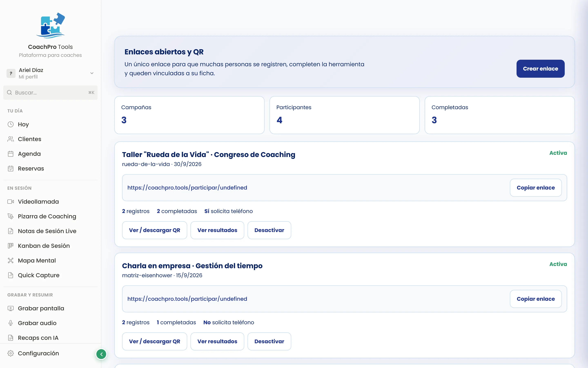Click the Crear enlace button
Viewport: 588px width, 368px height.
click(540, 69)
